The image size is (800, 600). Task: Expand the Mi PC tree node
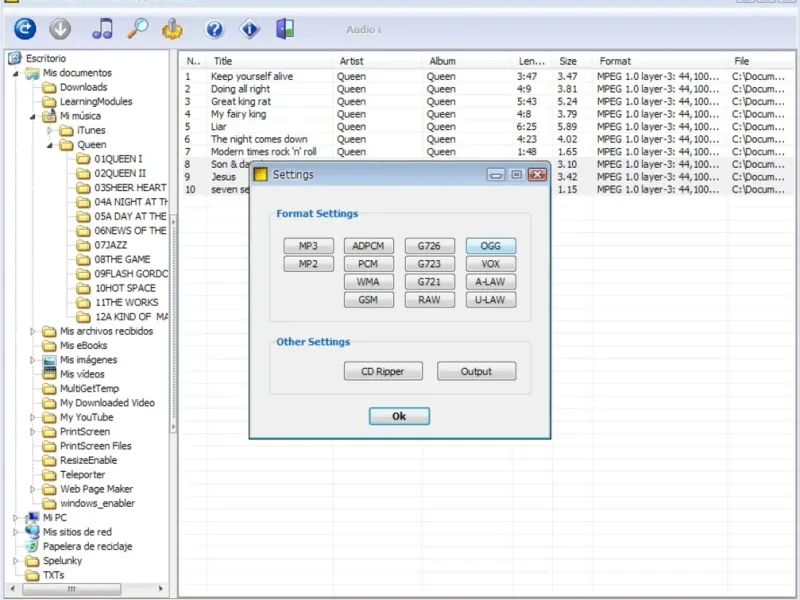point(17,518)
